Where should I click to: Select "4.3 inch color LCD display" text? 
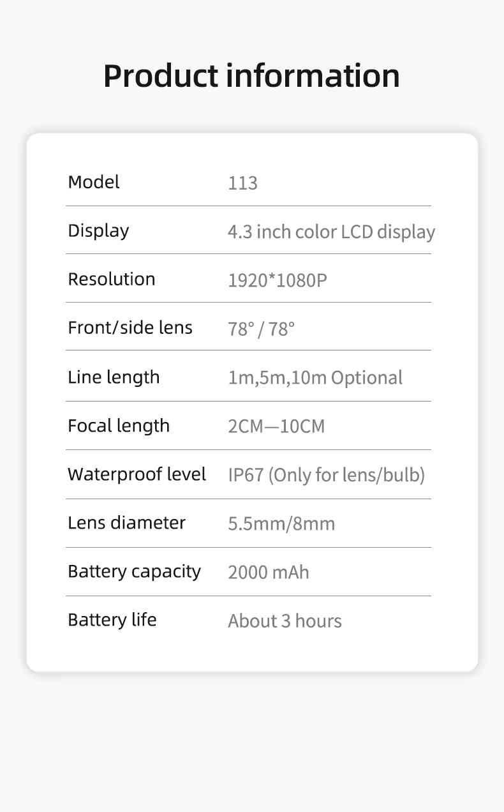331,232
